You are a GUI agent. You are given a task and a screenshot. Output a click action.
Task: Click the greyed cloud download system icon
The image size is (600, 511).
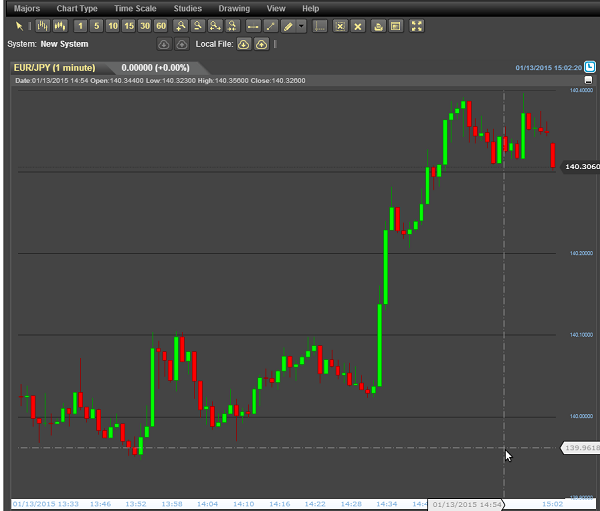pyautogui.click(x=164, y=44)
